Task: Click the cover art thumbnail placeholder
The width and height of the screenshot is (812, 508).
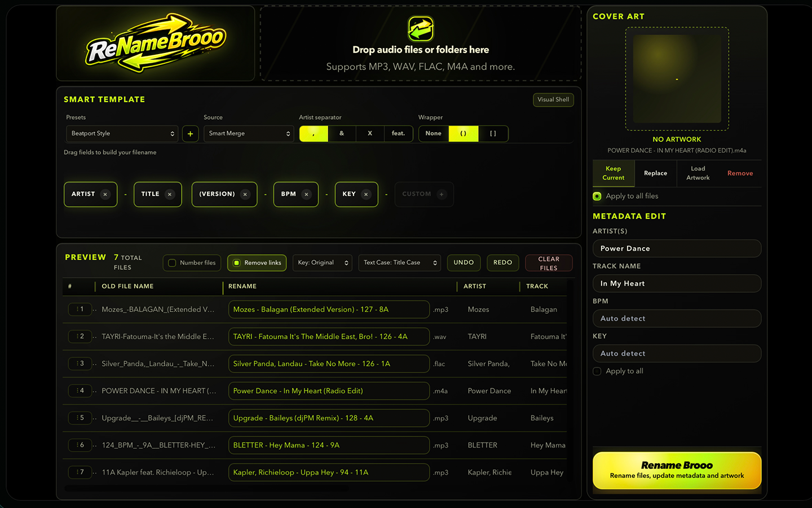Action: click(677, 79)
